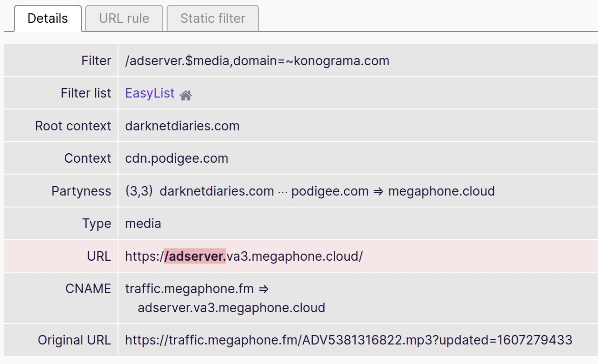Click the Context value cdn.podigee.com
This screenshot has width=598, height=364.
(177, 158)
